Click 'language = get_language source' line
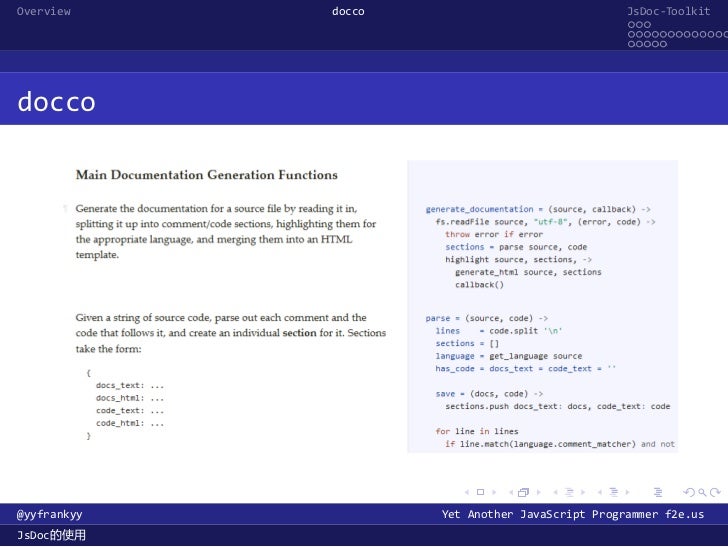Image resolution: width=728 pixels, height=547 pixels. [x=508, y=356]
